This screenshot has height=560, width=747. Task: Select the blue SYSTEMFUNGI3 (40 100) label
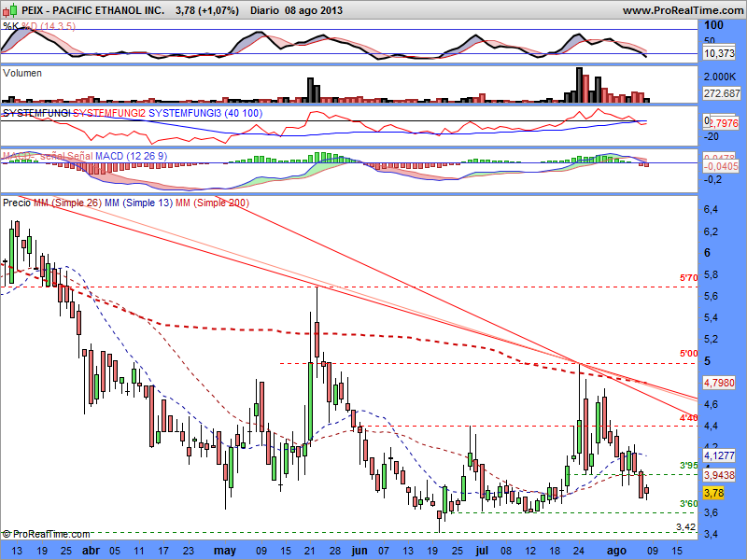[x=205, y=113]
